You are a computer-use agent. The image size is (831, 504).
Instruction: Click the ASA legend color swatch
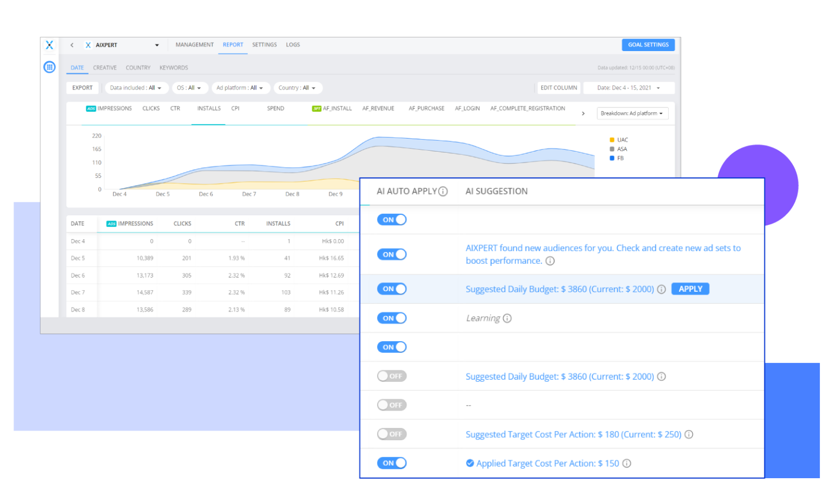[612, 149]
